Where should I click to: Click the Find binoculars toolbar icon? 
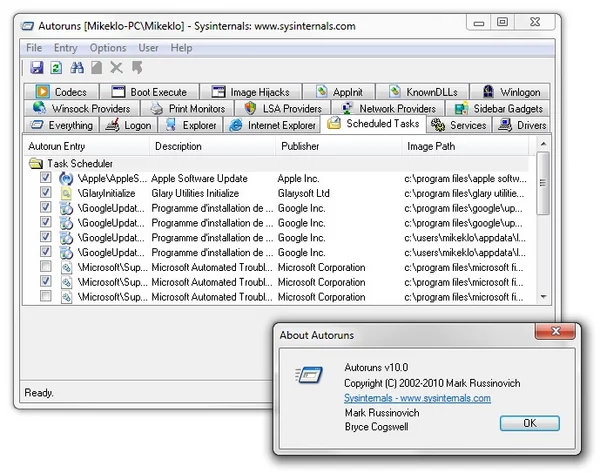point(77,68)
